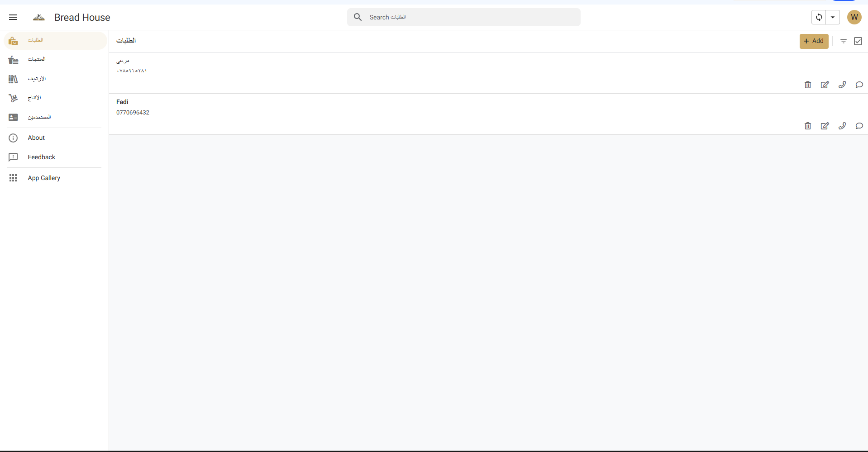
Task: Open المنتجات in the sidebar
Action: [37, 59]
